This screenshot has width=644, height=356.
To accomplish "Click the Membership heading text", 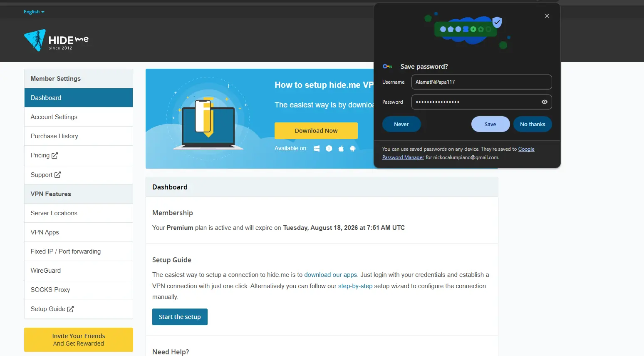I will point(173,213).
